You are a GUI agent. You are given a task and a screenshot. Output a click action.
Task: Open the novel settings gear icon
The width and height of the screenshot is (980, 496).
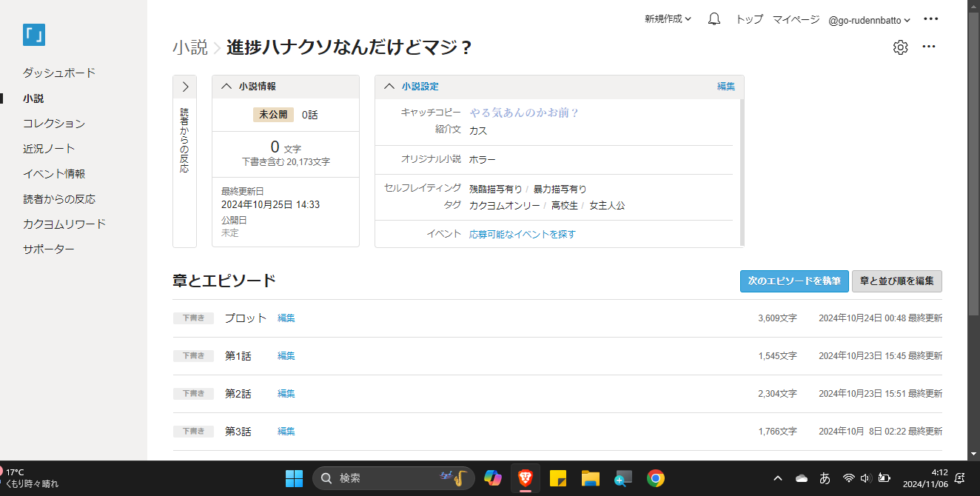(x=900, y=47)
